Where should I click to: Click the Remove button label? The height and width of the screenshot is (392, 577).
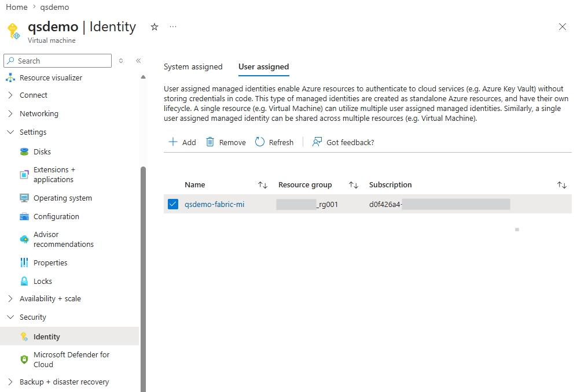pyautogui.click(x=232, y=142)
